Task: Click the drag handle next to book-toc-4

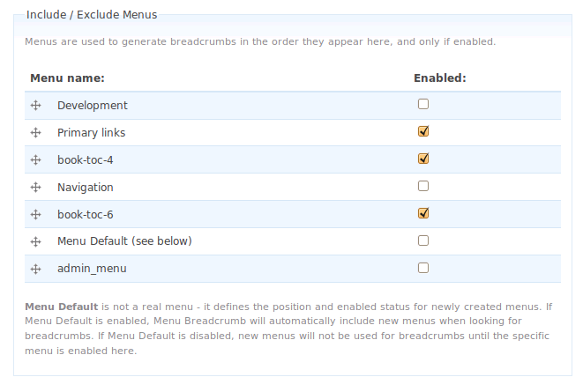Action: coord(36,160)
